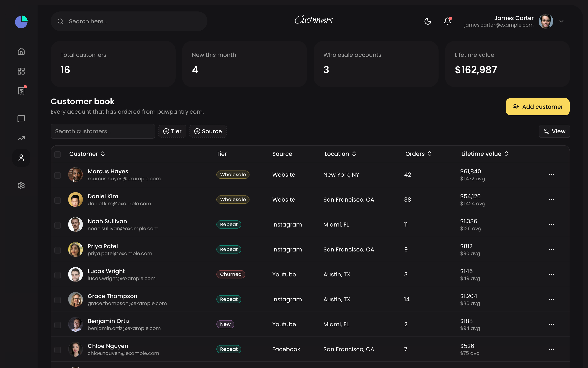Select the Daniel Kim row checkbox
588x368 pixels.
[58, 200]
